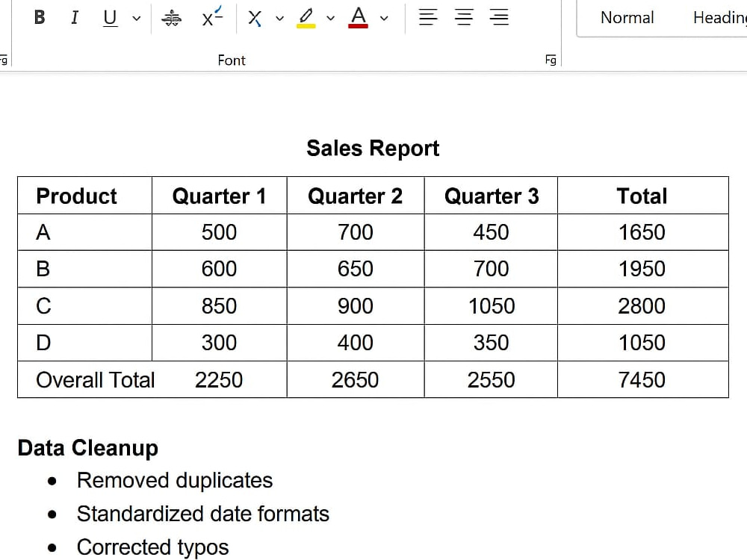Click the product B cell

tap(85, 269)
